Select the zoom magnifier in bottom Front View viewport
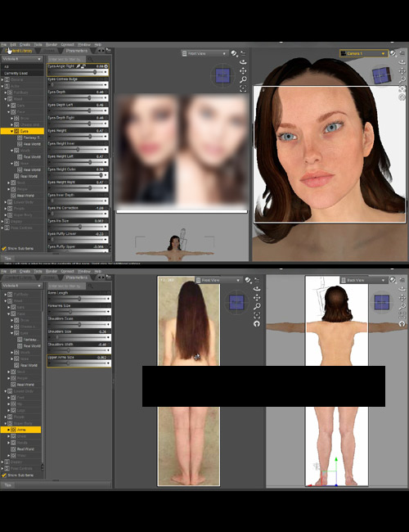The image size is (409, 532). [257, 306]
